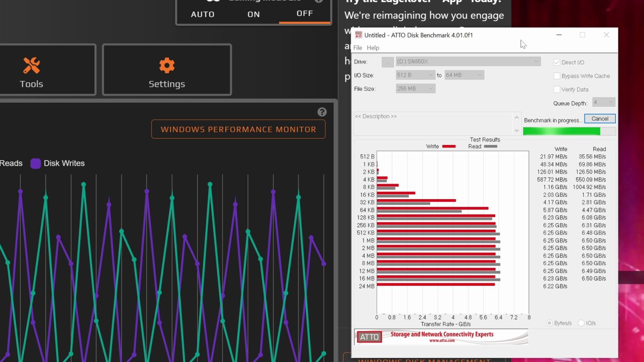Click the red Write legend swatch
The height and width of the screenshot is (362, 644).
pos(449,146)
